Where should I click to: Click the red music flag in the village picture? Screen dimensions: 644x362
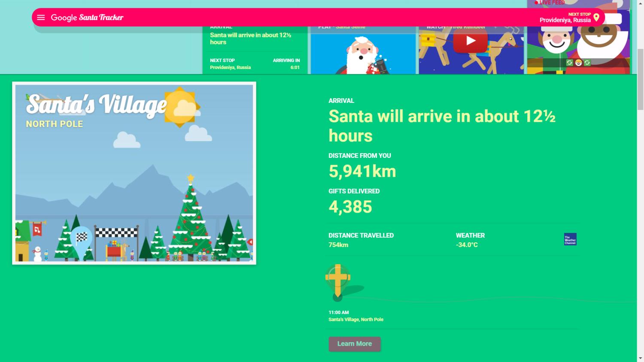pos(38,229)
